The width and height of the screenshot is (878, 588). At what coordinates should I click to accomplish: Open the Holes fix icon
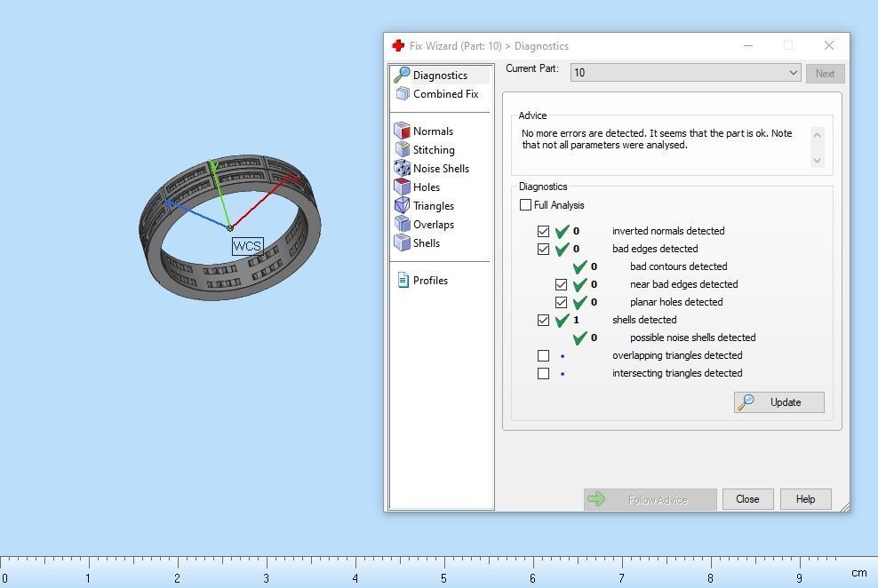point(402,187)
